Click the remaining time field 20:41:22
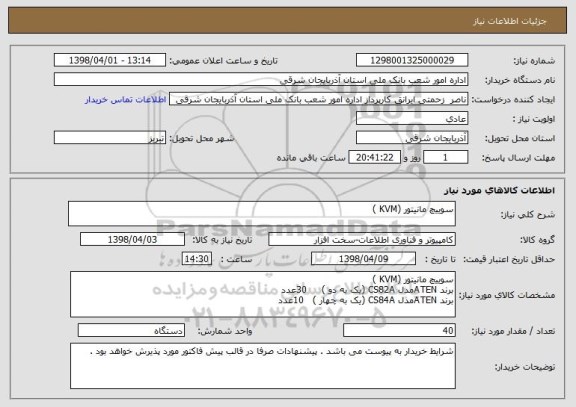Viewport: 576px width, 407px height. coord(374,157)
